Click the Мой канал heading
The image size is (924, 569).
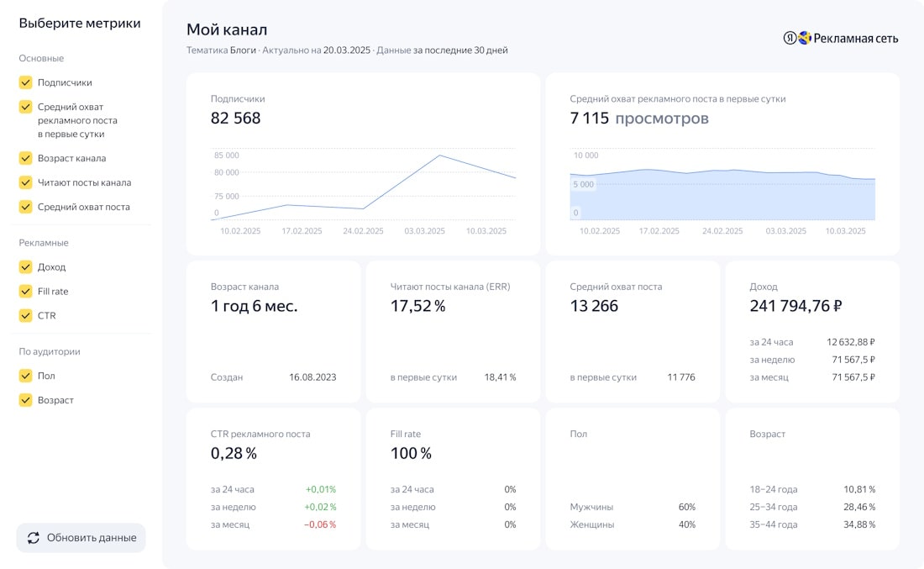click(227, 30)
